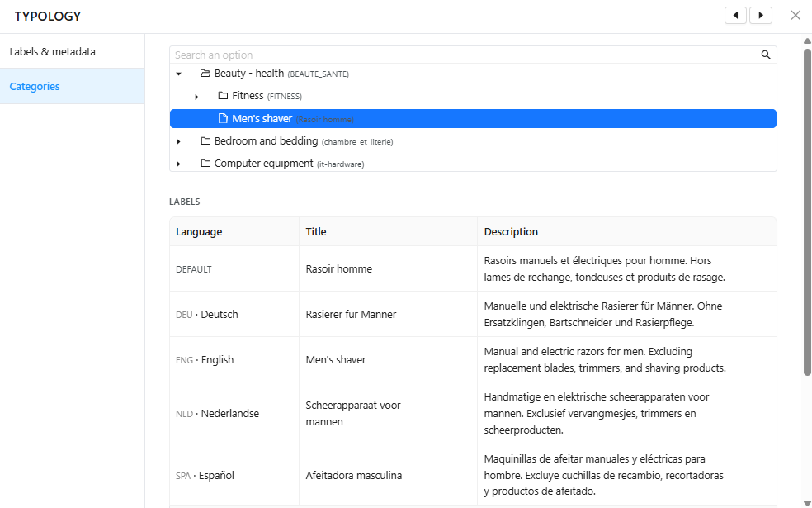Click the LABELS section heading

184,202
